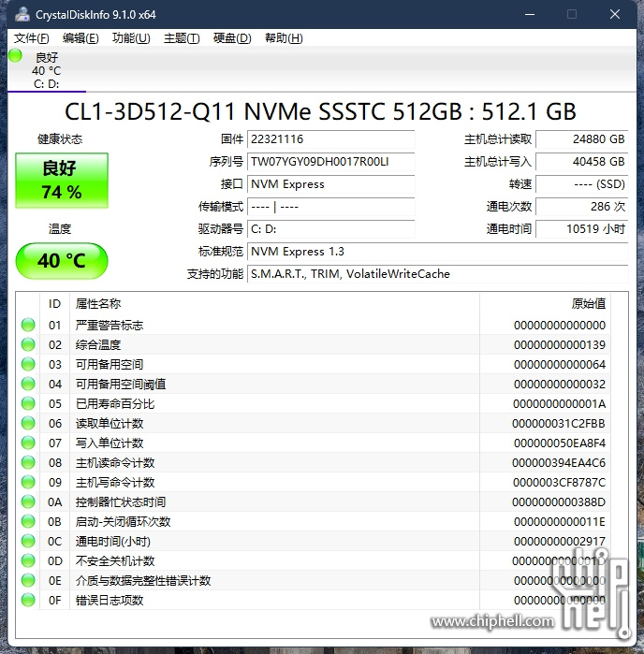644x654 pixels.
Task: Click the 温度 label above temperature button
Action: coord(60,228)
